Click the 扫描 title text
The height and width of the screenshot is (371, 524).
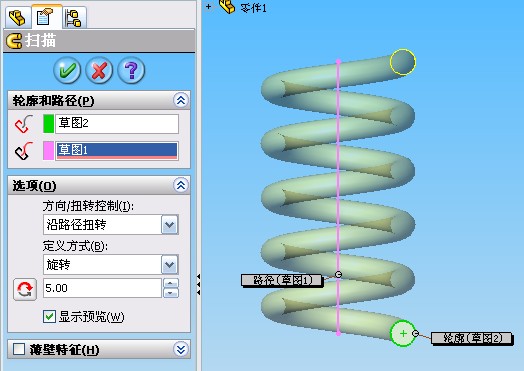coord(40,41)
